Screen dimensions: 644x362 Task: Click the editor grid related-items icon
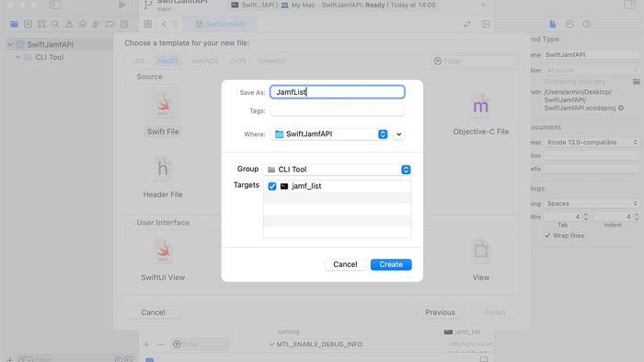148,24
